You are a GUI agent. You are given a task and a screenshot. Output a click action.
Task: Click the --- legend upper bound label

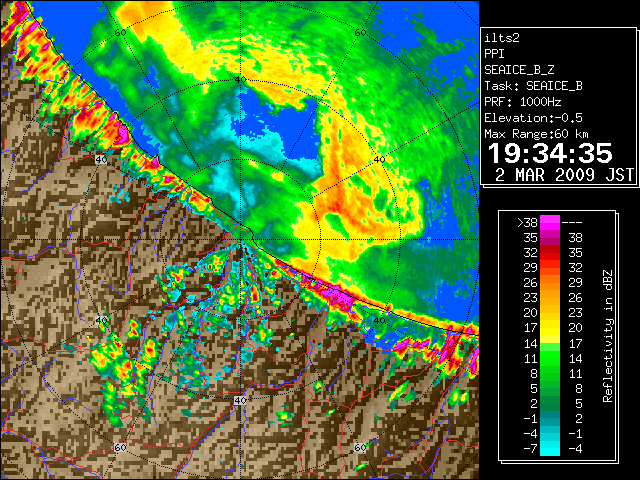point(572,223)
